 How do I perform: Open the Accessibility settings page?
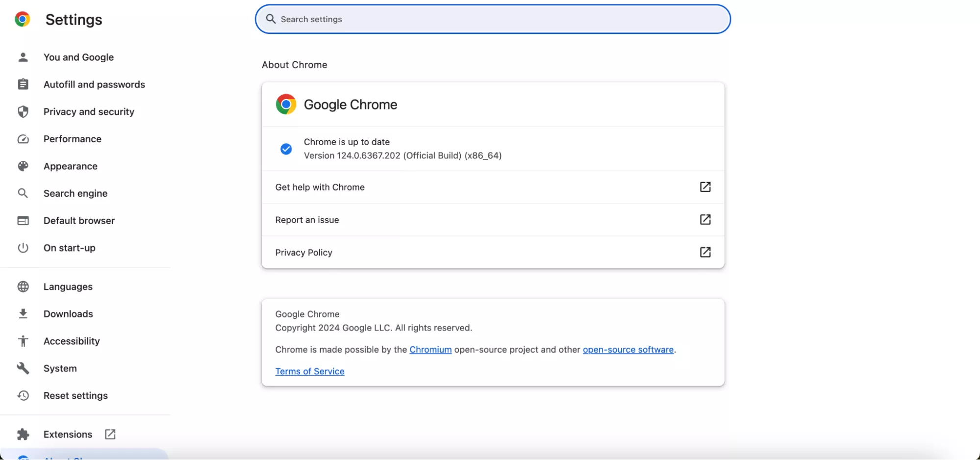(x=72, y=341)
